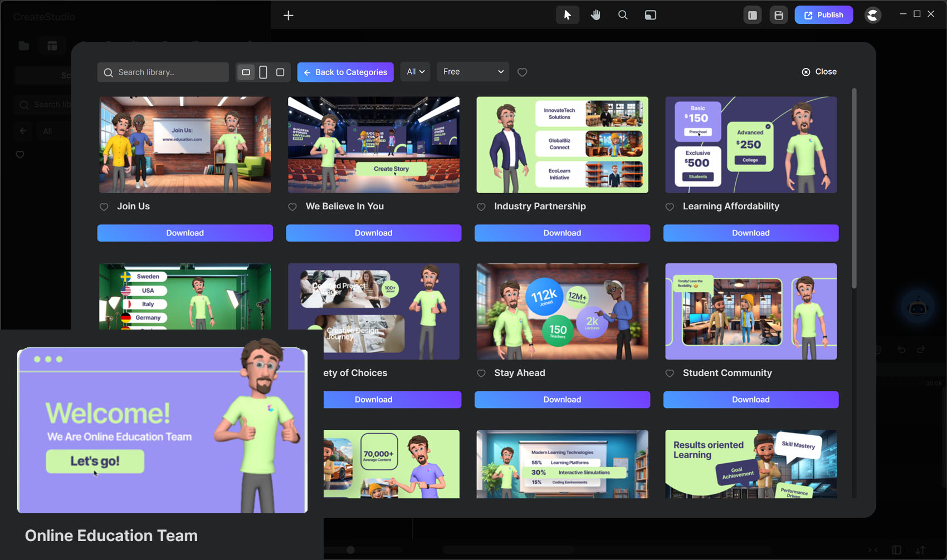Image resolution: width=947 pixels, height=560 pixels.
Task: Show favorites with heart filter icon
Action: [522, 72]
